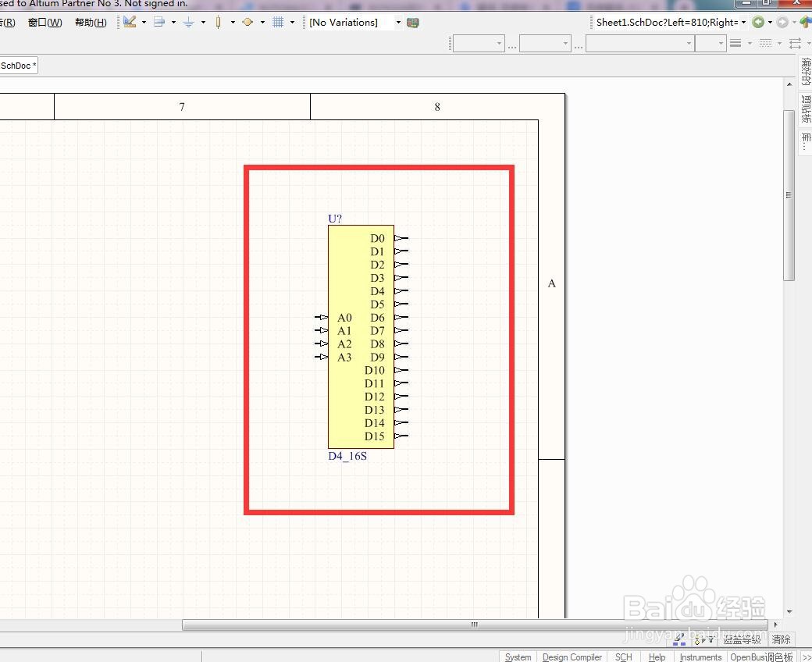This screenshot has height=662, width=812.
Task: Click the green navigate back arrow
Action: [x=758, y=23]
